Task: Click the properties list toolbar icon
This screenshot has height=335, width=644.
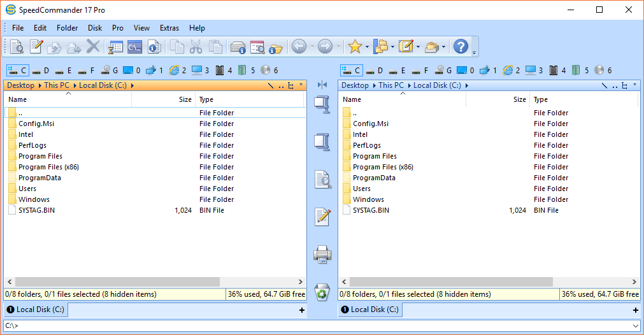Action: click(x=115, y=46)
